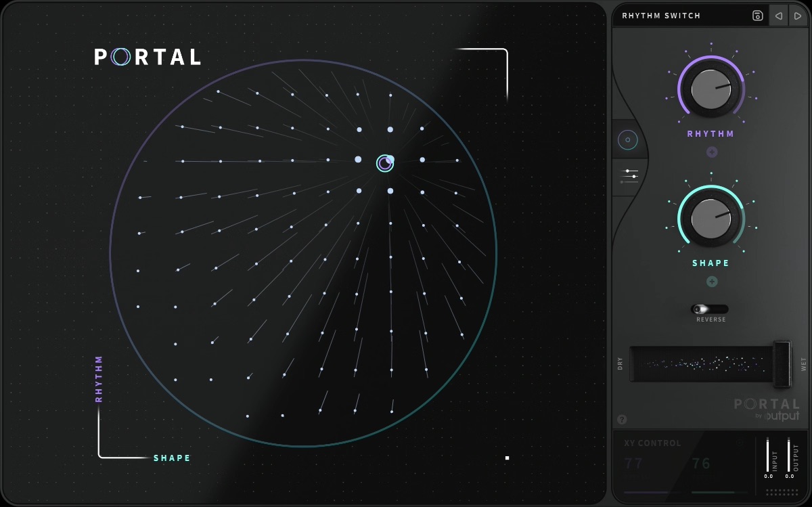Open the help question mark icon

[x=622, y=420]
